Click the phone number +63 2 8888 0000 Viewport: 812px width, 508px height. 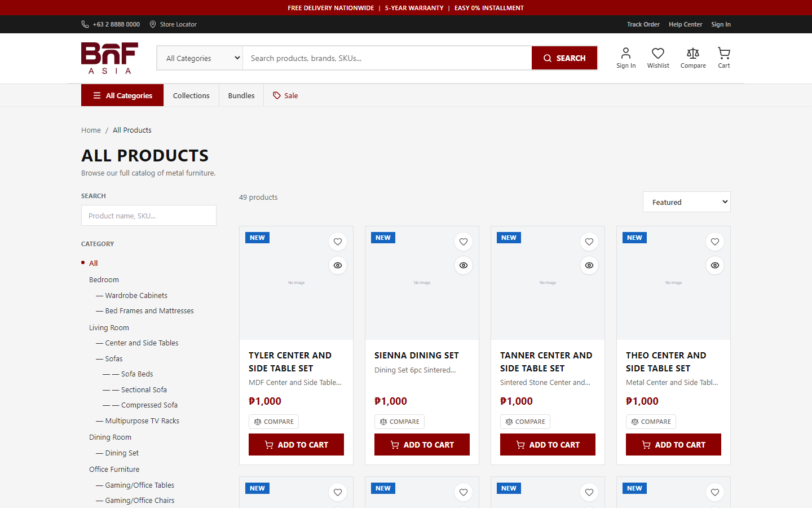point(111,24)
